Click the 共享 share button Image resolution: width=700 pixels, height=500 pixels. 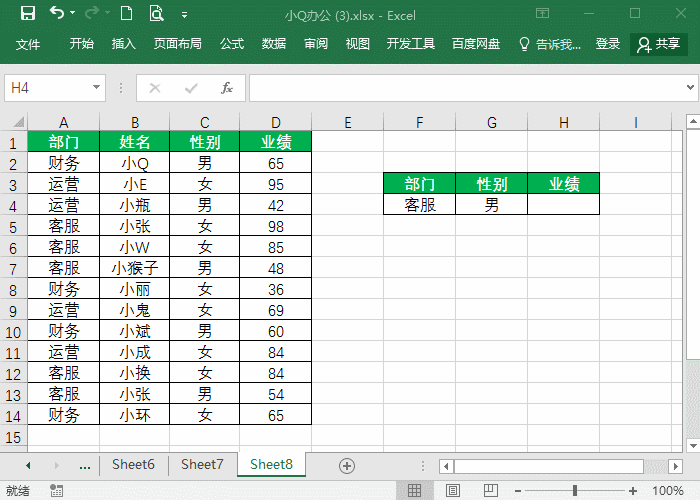click(659, 44)
